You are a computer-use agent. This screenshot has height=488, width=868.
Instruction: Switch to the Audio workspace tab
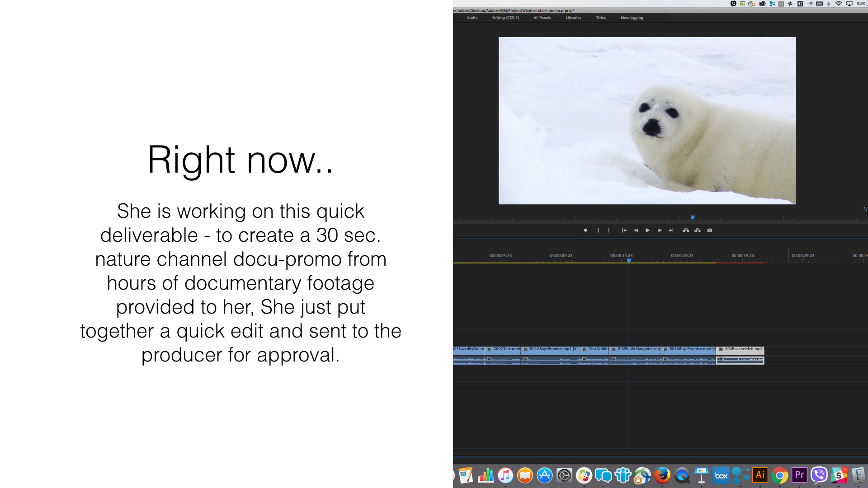point(472,18)
